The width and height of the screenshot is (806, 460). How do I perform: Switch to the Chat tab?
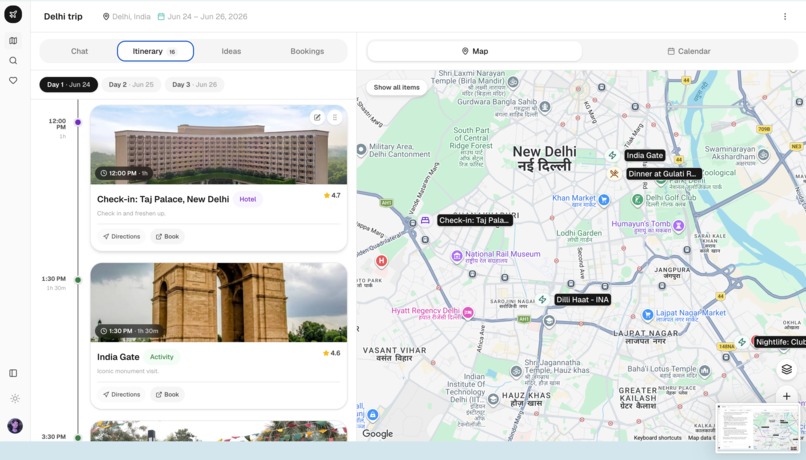[x=79, y=51]
